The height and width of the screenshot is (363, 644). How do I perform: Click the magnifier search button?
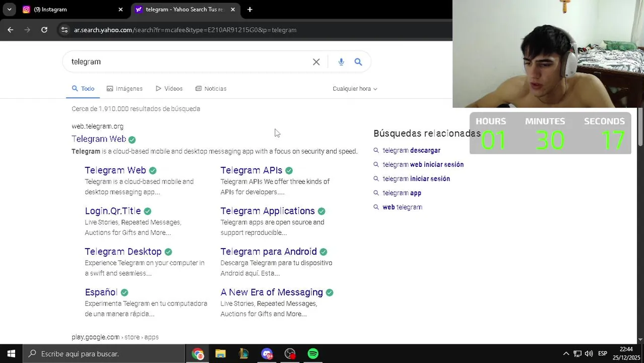coord(358,62)
